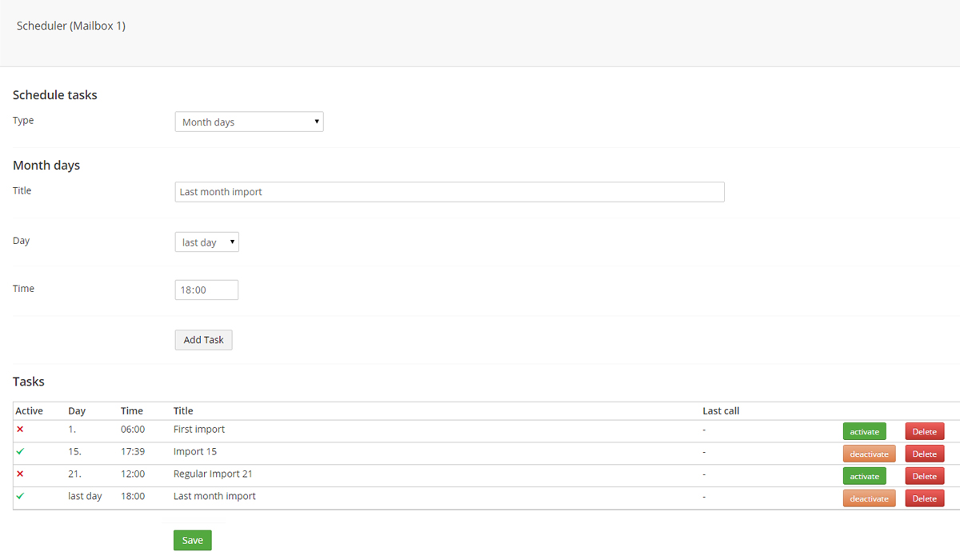The width and height of the screenshot is (960, 560).
Task: Click the 18:00 time cell in table
Action: tap(133, 497)
